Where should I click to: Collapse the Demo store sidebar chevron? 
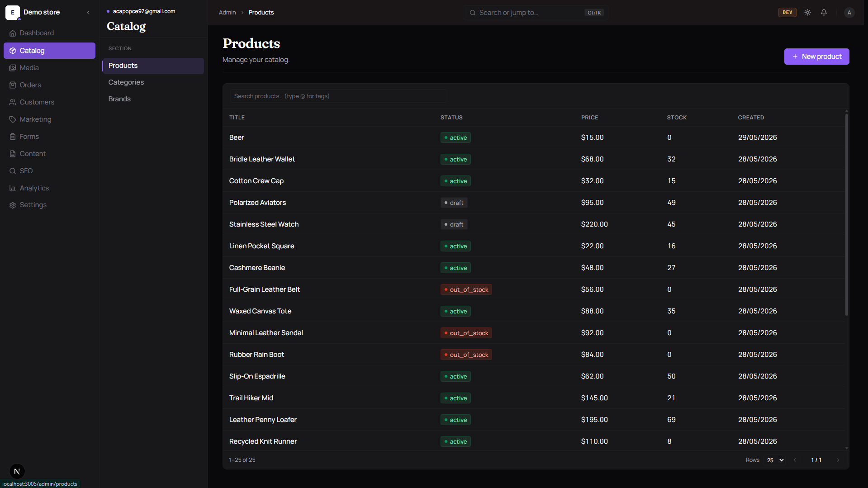coord(88,13)
